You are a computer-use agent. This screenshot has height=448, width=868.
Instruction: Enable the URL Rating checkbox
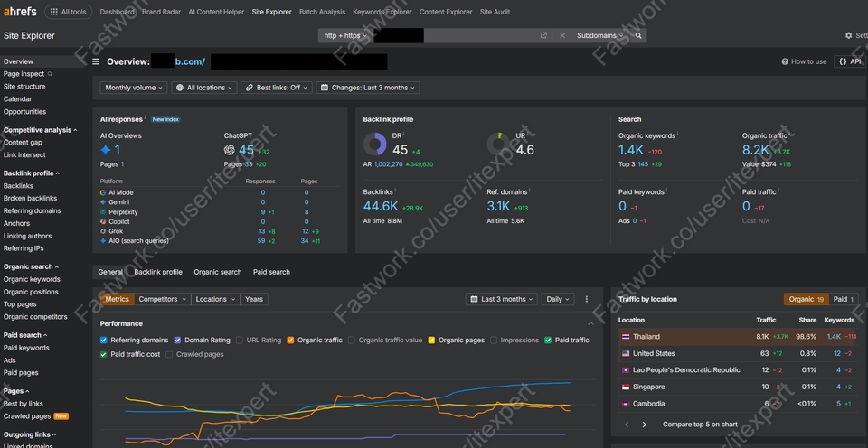(x=240, y=341)
